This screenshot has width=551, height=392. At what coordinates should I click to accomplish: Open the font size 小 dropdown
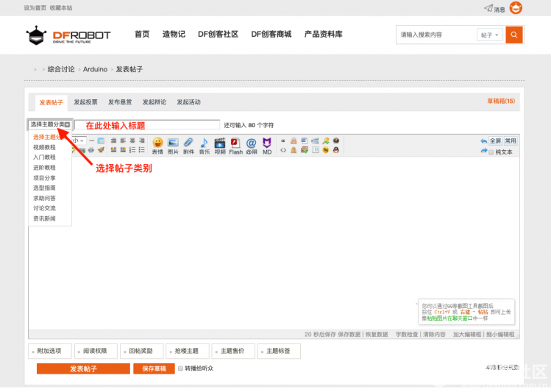(x=78, y=140)
